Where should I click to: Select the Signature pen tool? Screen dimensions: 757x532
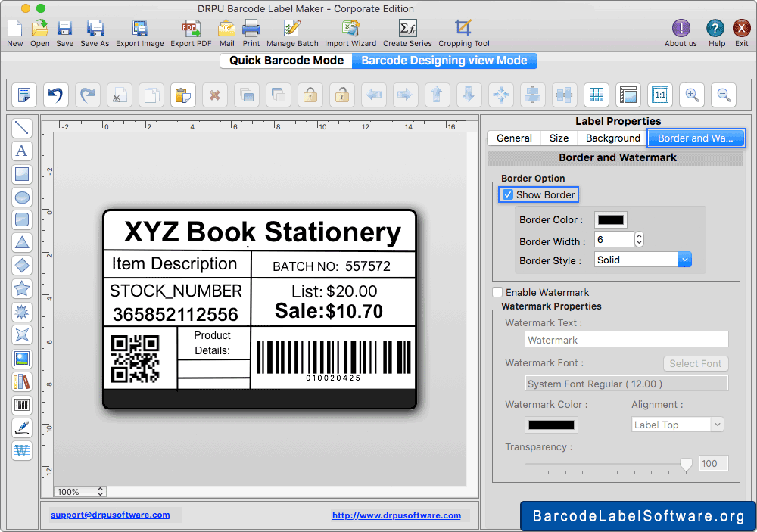tap(22, 428)
